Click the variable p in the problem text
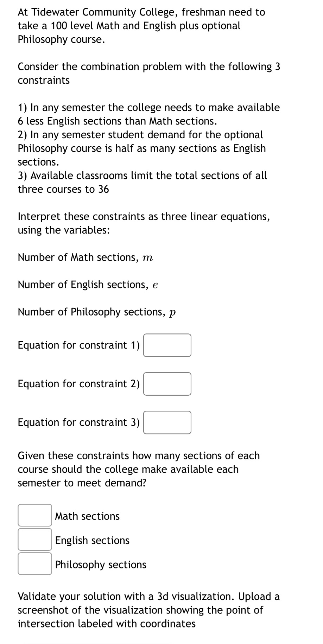Screen dimensions: 323x644 172,312
